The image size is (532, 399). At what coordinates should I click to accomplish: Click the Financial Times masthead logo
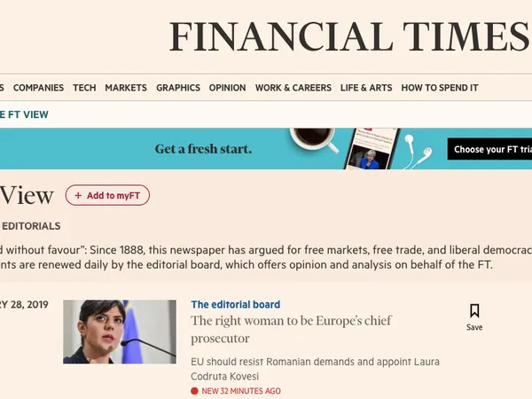tap(348, 36)
